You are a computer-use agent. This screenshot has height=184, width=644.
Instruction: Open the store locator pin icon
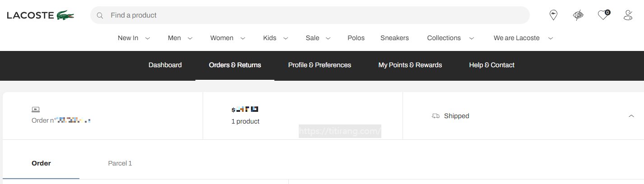click(553, 15)
